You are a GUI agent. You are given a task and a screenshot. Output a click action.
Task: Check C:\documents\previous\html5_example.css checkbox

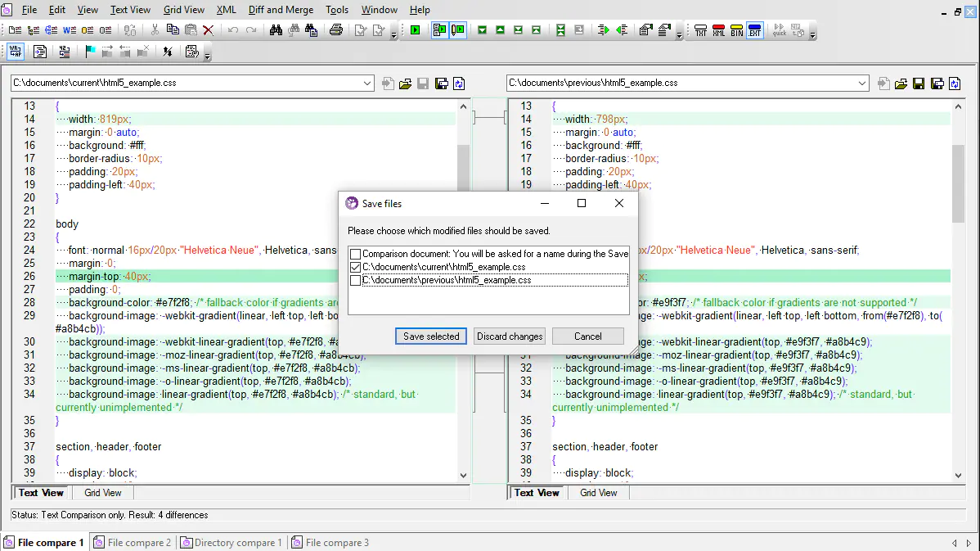click(356, 280)
